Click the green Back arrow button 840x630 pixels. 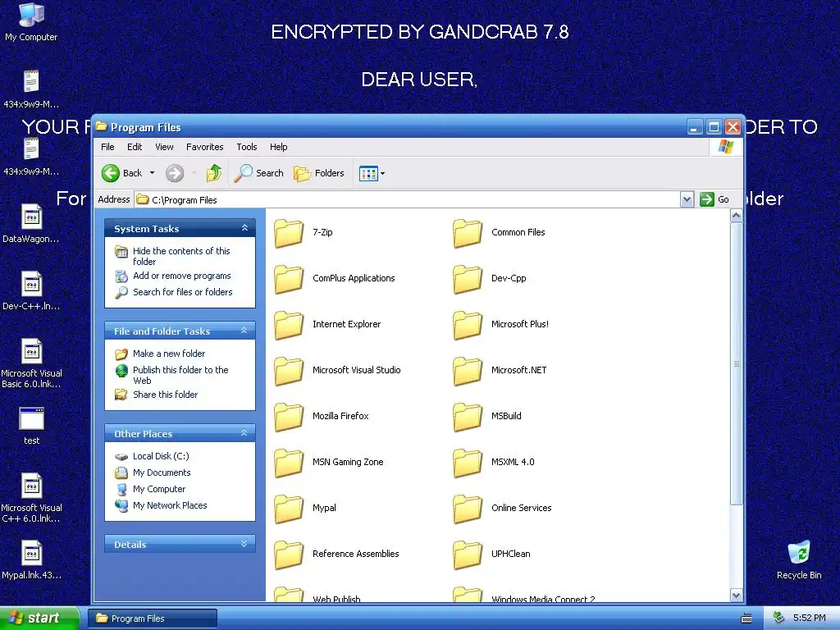click(111, 173)
